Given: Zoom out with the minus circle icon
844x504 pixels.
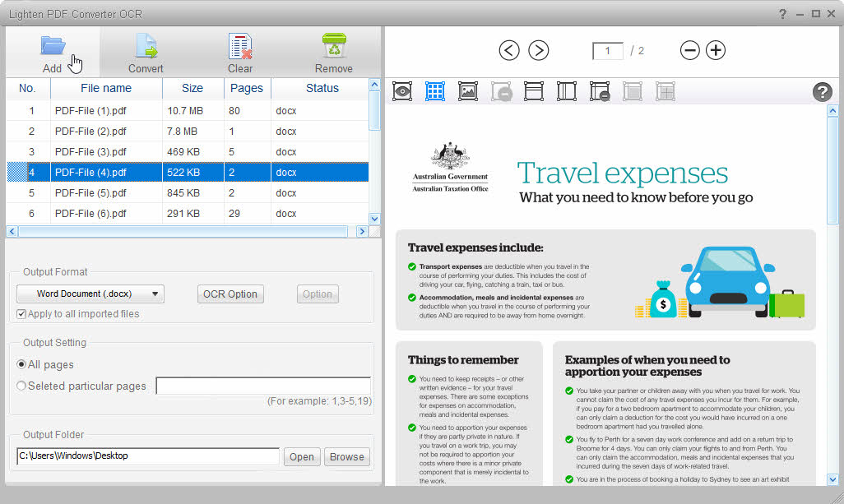Looking at the screenshot, I should click(689, 50).
